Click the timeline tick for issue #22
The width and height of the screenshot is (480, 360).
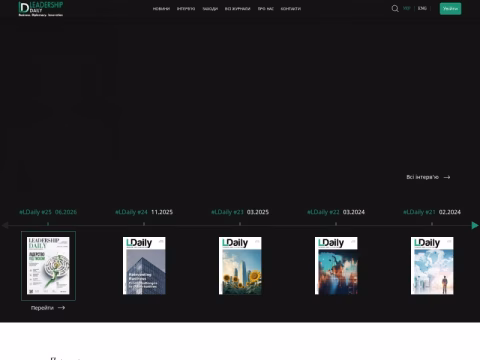(336, 224)
